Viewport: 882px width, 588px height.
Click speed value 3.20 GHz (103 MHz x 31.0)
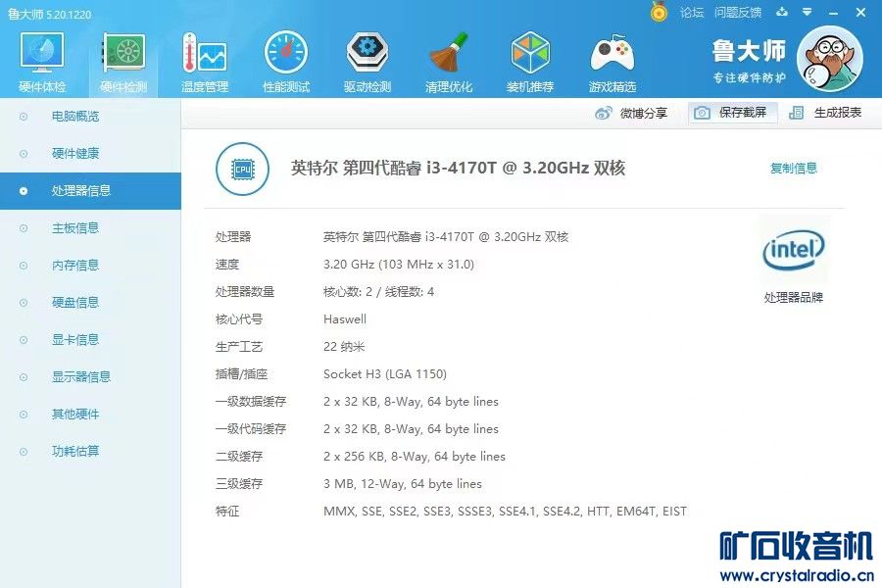point(399,265)
